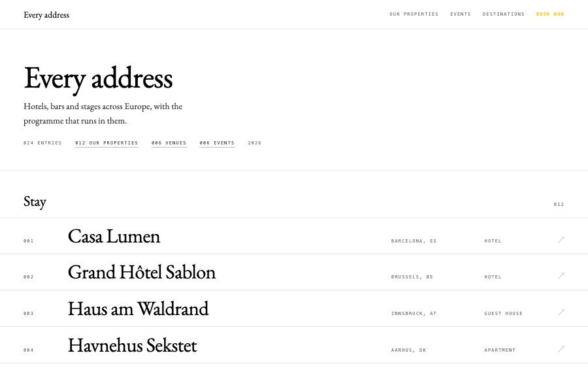Open Destinations nav item
The height and width of the screenshot is (368, 588).
tap(503, 14)
